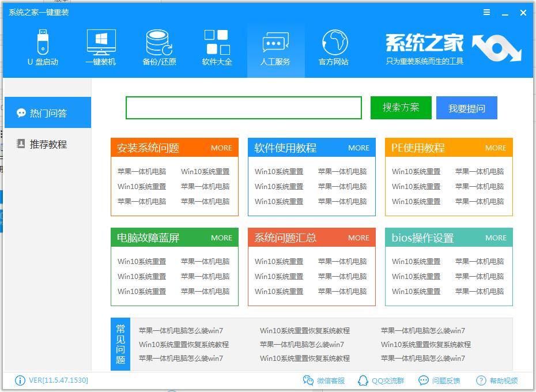Click the 系统问题汇总 header title
This screenshot has height=392, width=536.
click(x=285, y=238)
